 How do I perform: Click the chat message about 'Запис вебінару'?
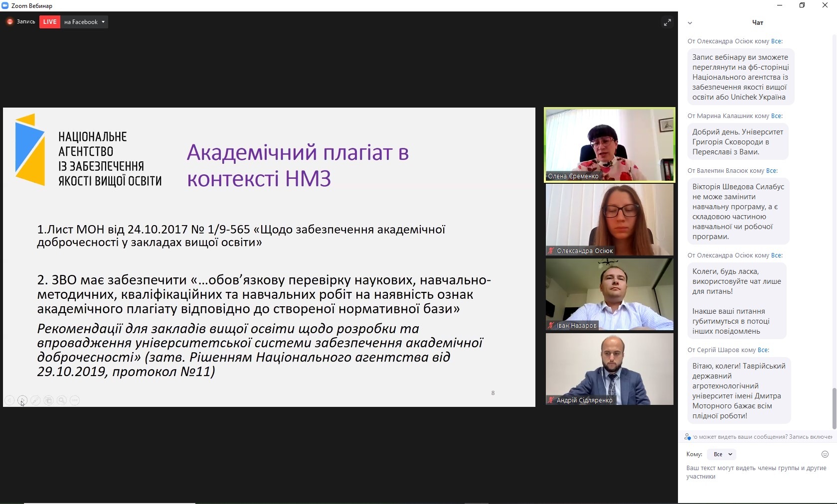(x=741, y=77)
